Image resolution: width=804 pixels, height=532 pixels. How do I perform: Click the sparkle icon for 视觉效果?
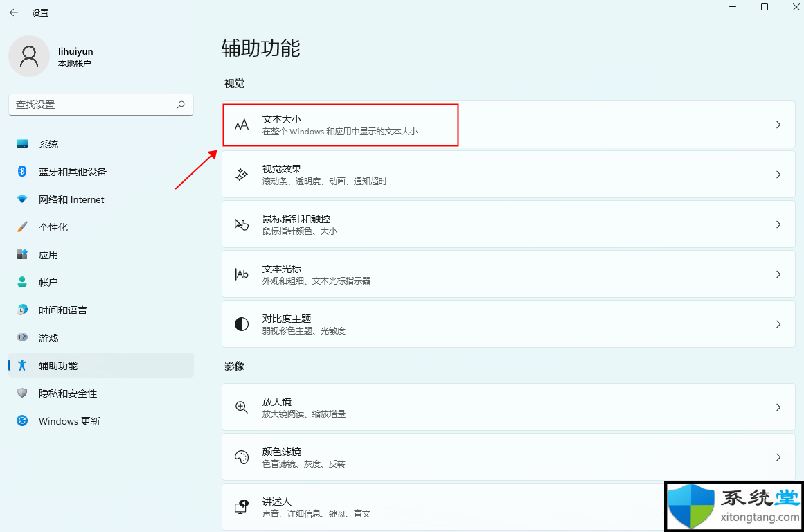click(242, 175)
